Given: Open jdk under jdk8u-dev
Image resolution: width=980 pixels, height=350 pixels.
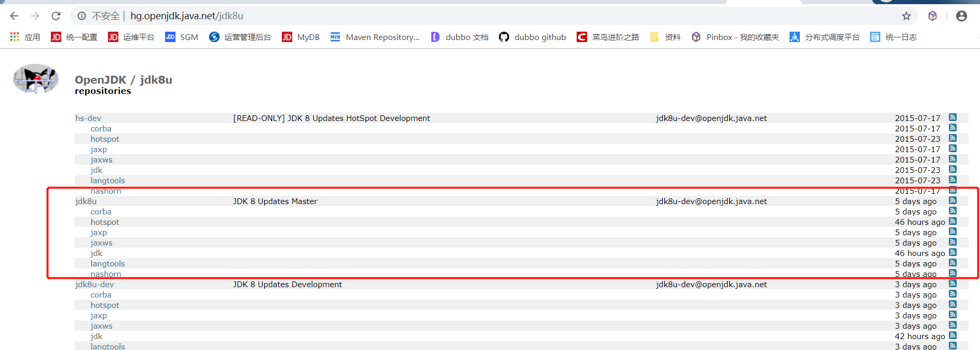Looking at the screenshot, I should pos(97,336).
